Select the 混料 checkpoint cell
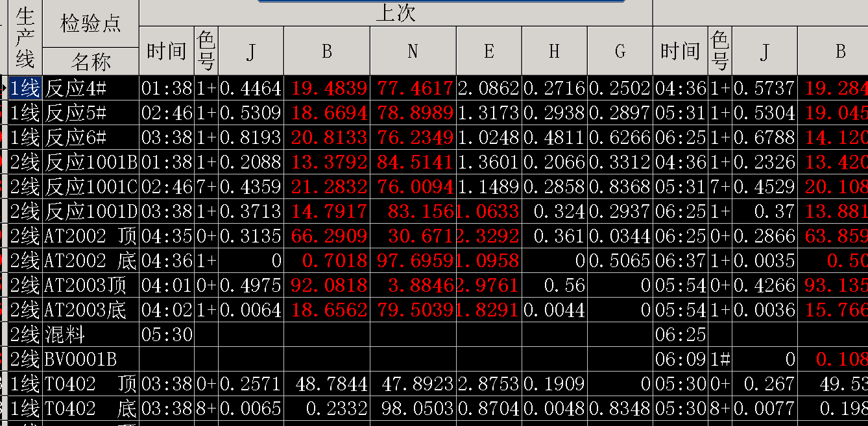Viewport: 868px width, 426px height. (x=91, y=335)
